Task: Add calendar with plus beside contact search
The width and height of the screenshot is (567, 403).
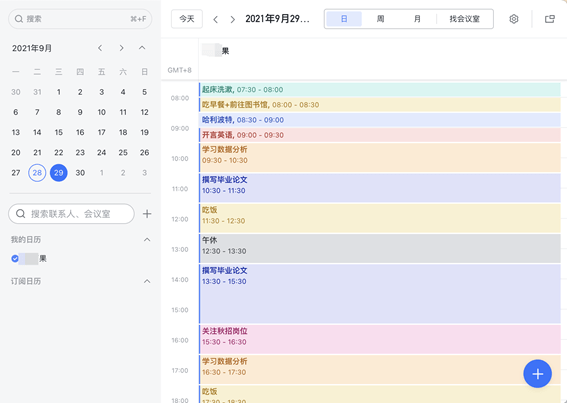Action: pyautogui.click(x=147, y=214)
